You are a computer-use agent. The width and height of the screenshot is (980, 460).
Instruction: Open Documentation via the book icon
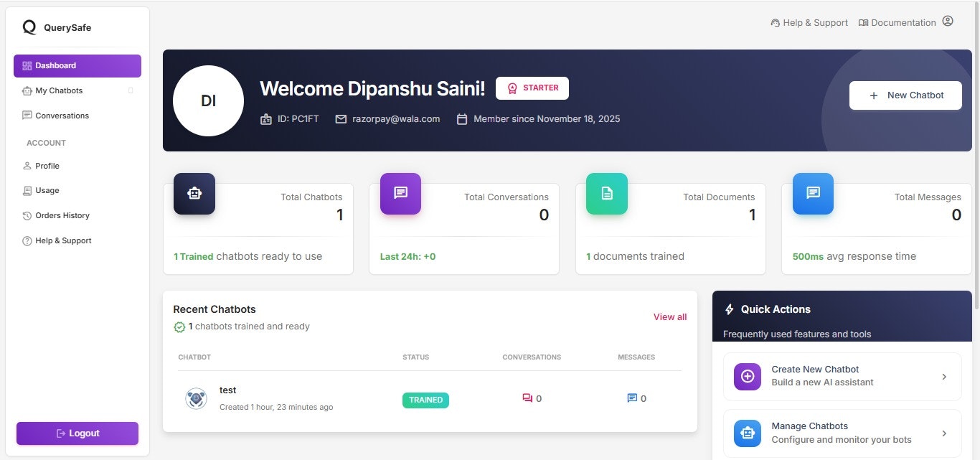863,22
